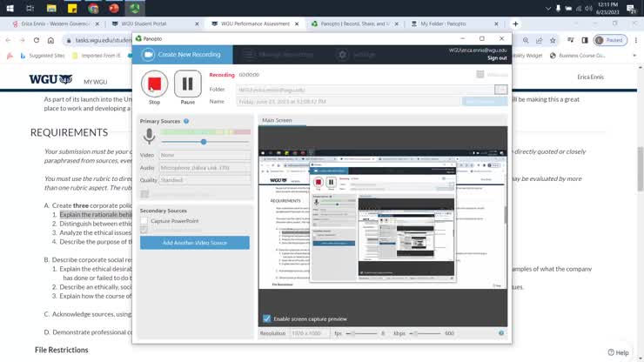Enable Capture PowerPoint checkbox
Viewport: 644px width, 362px height.
click(x=144, y=221)
